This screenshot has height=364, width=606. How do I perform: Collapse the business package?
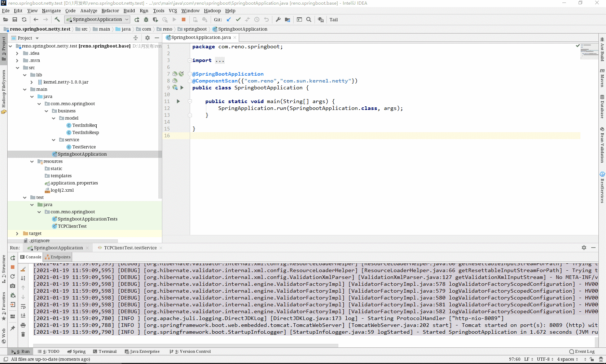46,111
